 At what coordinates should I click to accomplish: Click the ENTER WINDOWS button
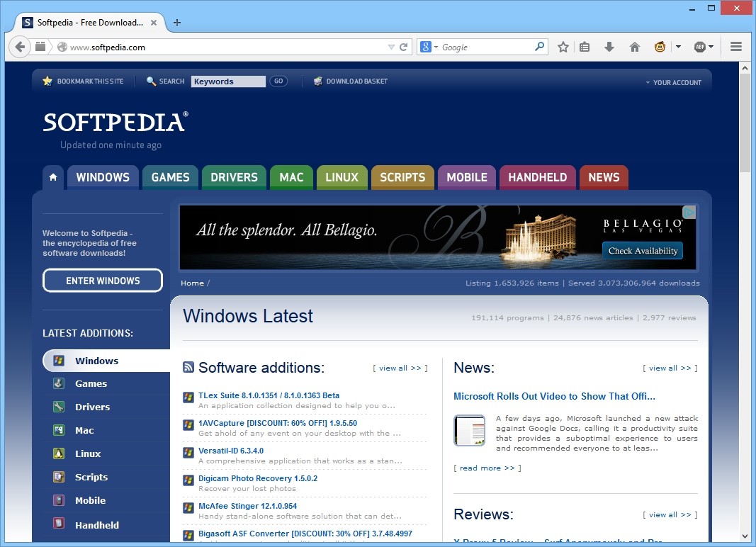pyautogui.click(x=103, y=281)
